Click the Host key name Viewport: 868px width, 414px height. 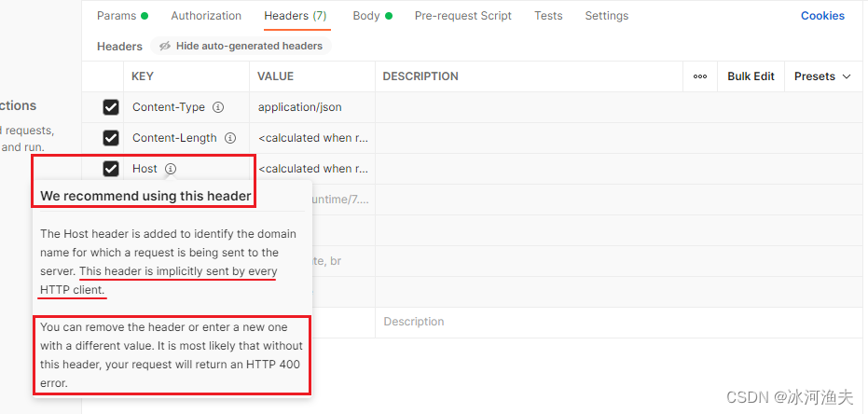[x=145, y=169]
